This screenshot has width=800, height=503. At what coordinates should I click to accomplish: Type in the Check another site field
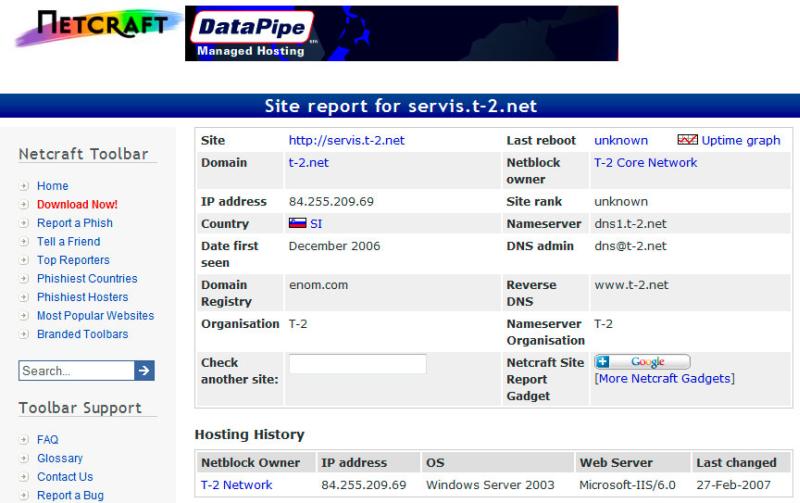(x=357, y=364)
